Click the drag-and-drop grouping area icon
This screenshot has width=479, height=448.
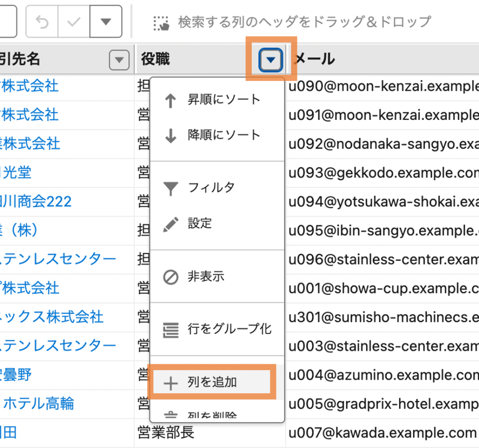tap(161, 22)
